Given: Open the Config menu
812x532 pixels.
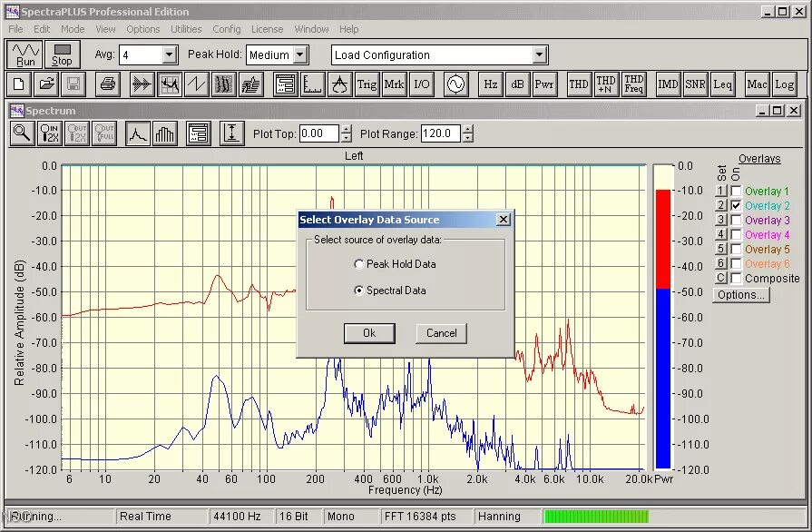Looking at the screenshot, I should 226,29.
